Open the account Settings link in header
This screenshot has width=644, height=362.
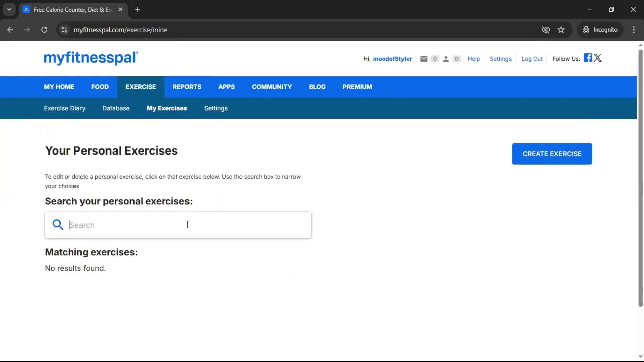500,59
